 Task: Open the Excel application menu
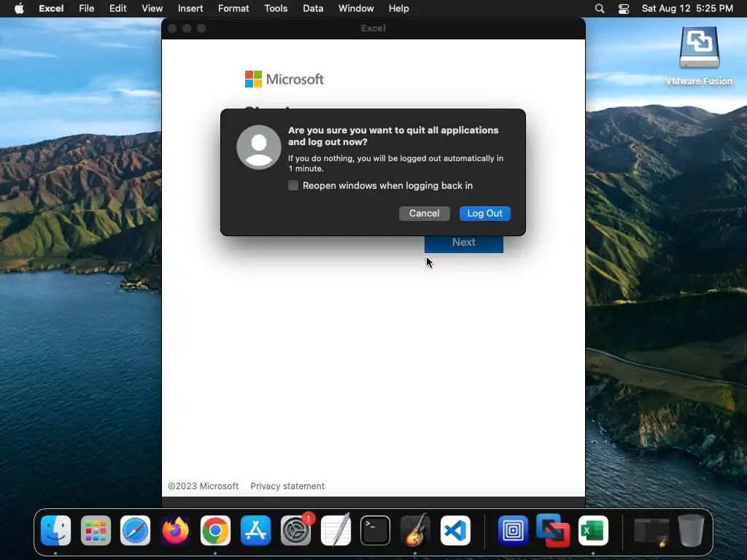coord(51,9)
